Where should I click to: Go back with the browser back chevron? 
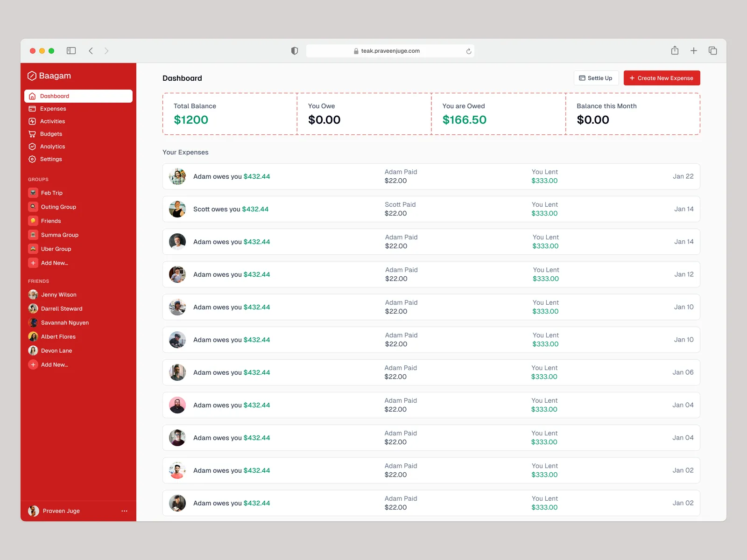tap(91, 51)
